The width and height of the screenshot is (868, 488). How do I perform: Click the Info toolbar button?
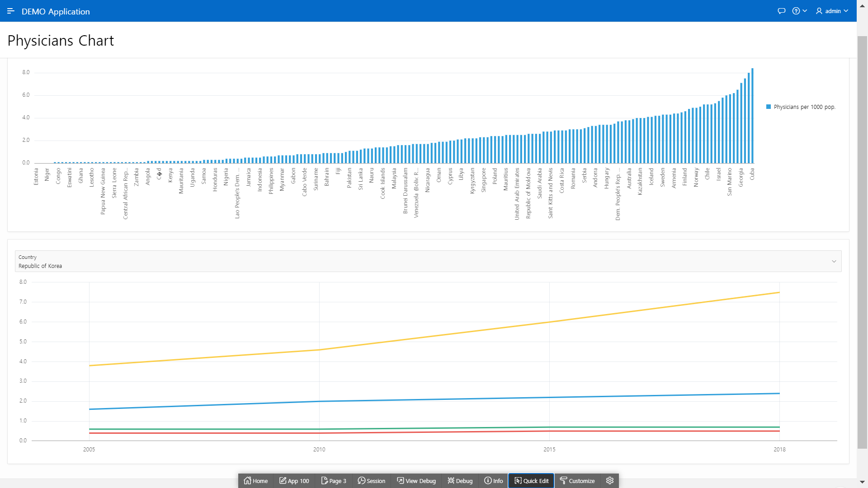tap(494, 481)
